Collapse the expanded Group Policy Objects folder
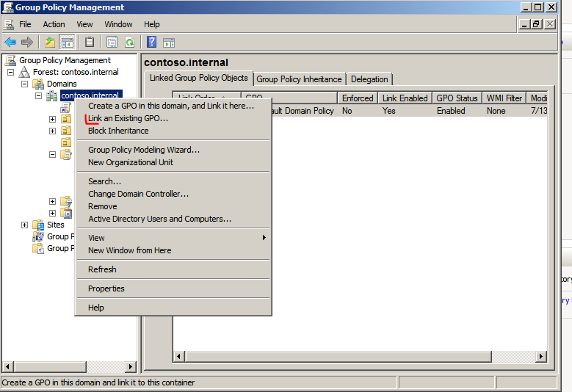The width and height of the screenshot is (572, 392). [53, 155]
